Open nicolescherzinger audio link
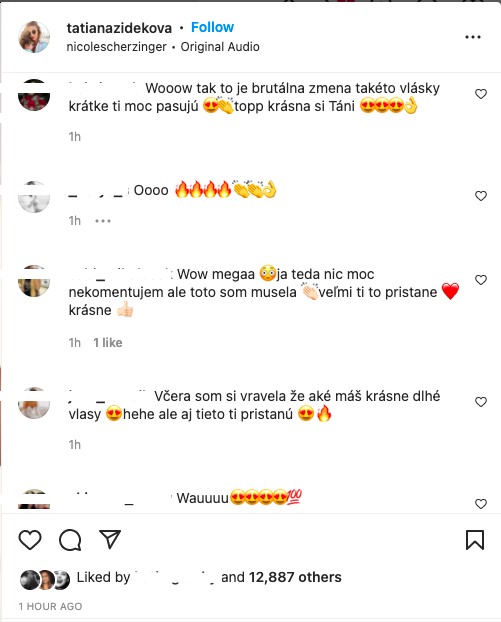 tap(116, 47)
